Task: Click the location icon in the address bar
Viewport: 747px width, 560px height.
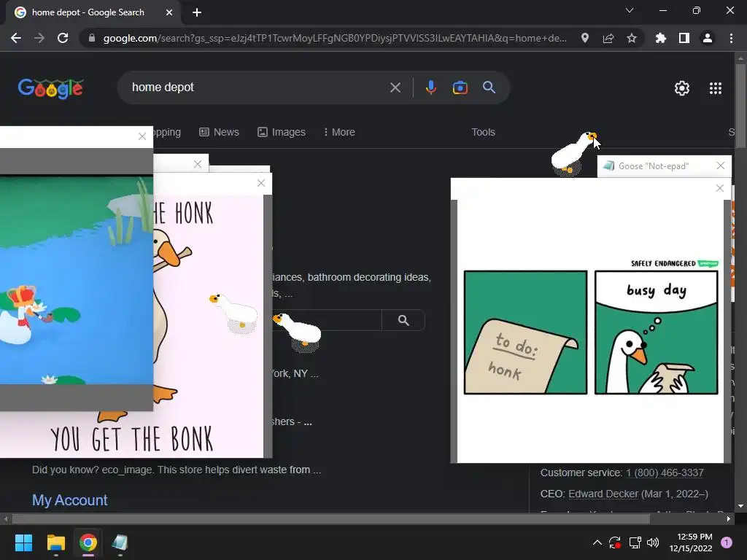Action: [x=585, y=38]
